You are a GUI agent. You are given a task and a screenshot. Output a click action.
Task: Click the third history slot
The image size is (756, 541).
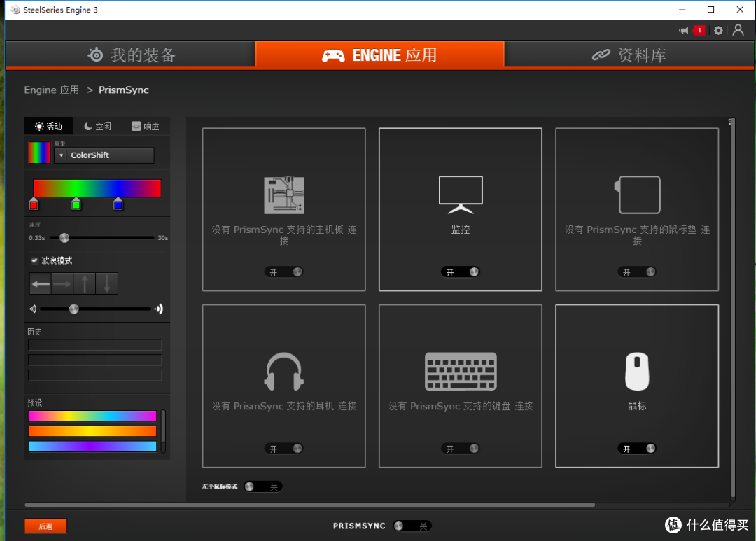tap(95, 376)
